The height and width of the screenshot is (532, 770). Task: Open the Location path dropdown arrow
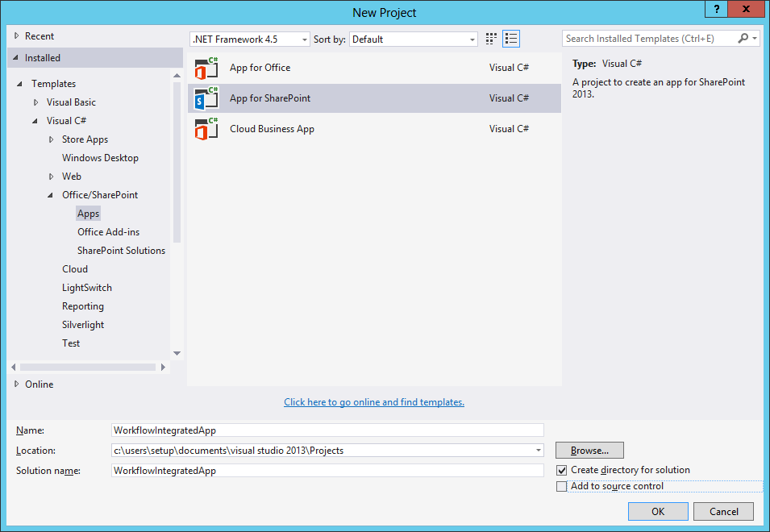(x=539, y=451)
